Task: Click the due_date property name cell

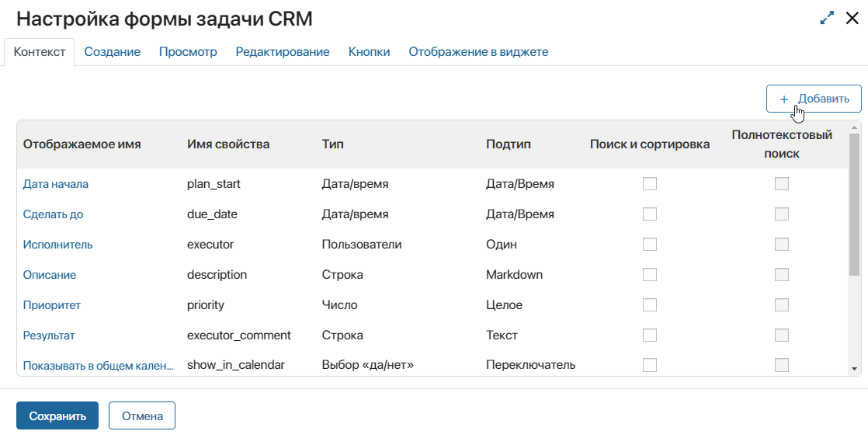Action: [x=212, y=214]
